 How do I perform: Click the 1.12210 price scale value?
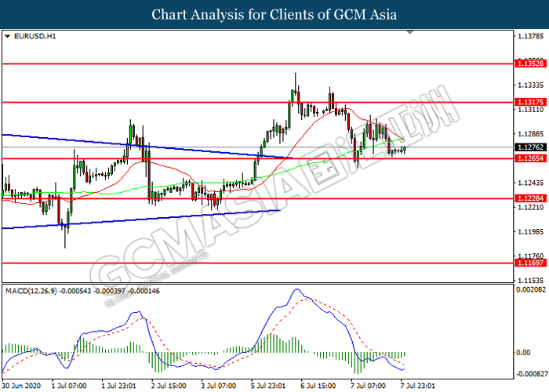point(531,207)
